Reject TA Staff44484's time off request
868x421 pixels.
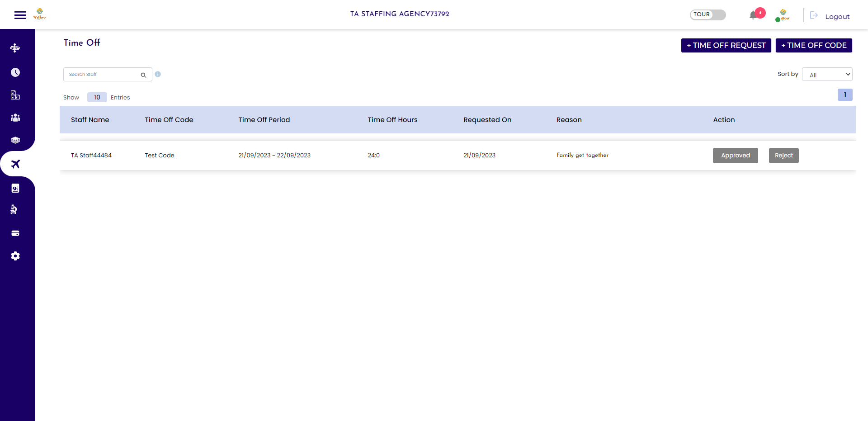[x=783, y=155]
